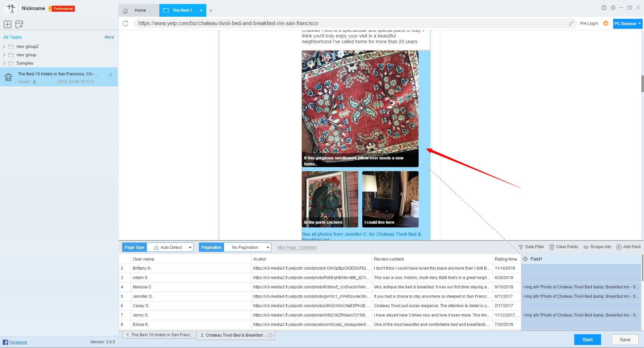Click the In the porte cochere photo
This screenshot has width=644, height=348.
(330, 199)
